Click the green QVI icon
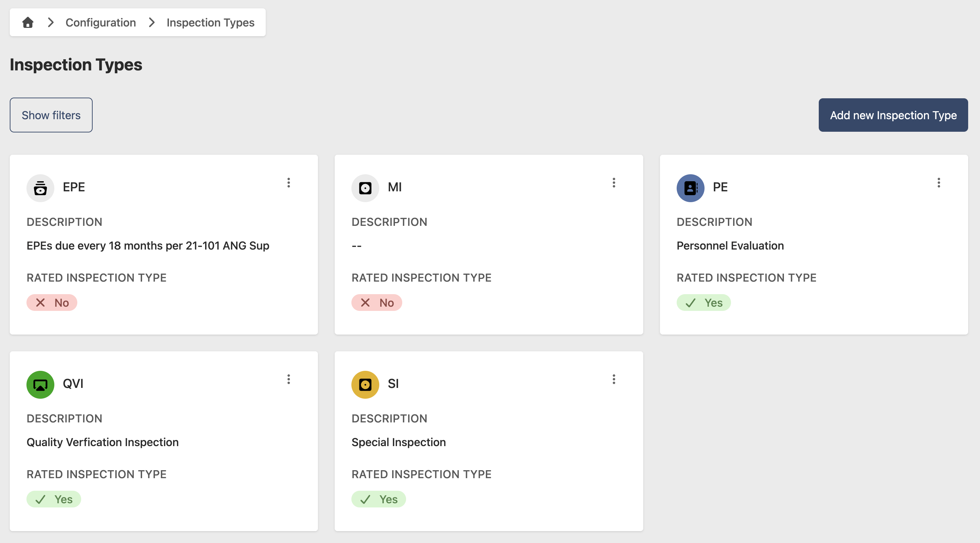This screenshot has width=980, height=543. (x=40, y=384)
